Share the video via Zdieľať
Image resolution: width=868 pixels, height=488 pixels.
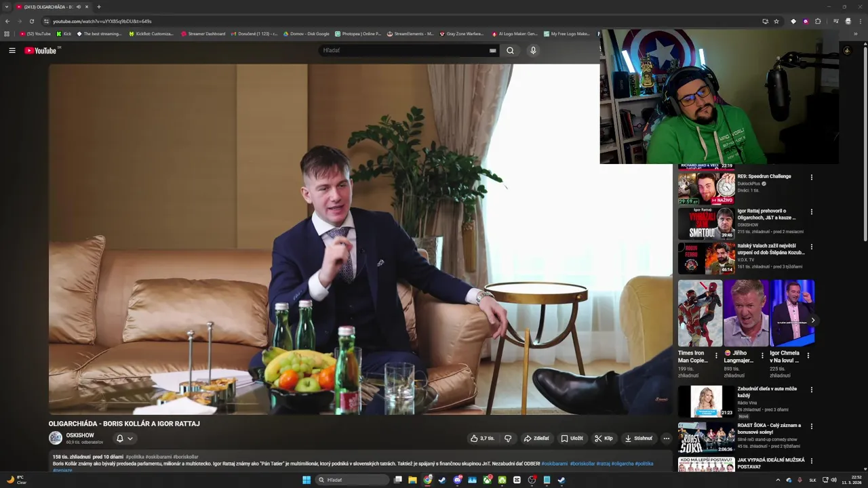(x=536, y=439)
